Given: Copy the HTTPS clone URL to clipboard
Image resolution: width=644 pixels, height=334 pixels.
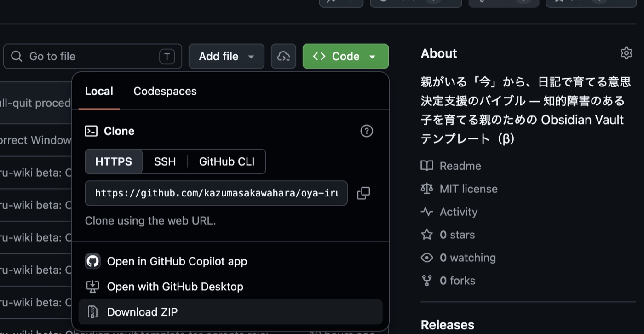Looking at the screenshot, I should (363, 193).
